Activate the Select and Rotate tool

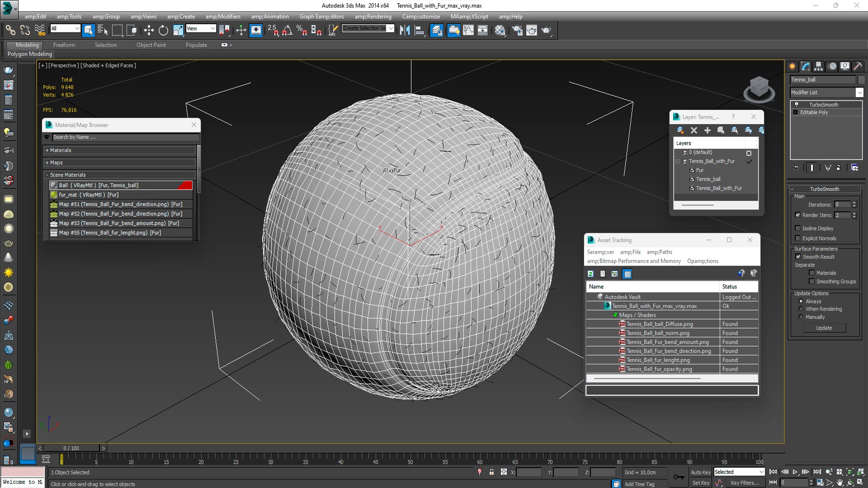point(163,30)
